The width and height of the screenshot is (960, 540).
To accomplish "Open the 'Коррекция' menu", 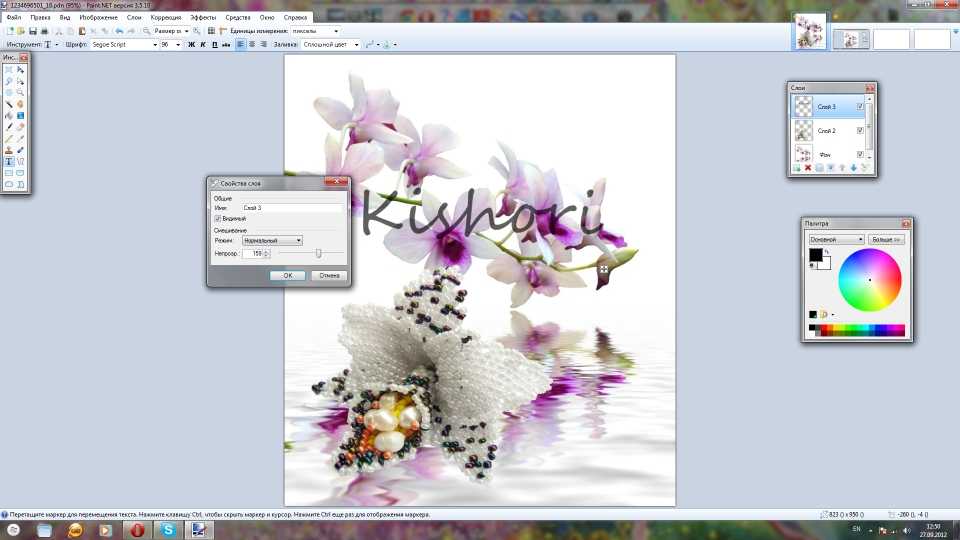I will tap(166, 18).
